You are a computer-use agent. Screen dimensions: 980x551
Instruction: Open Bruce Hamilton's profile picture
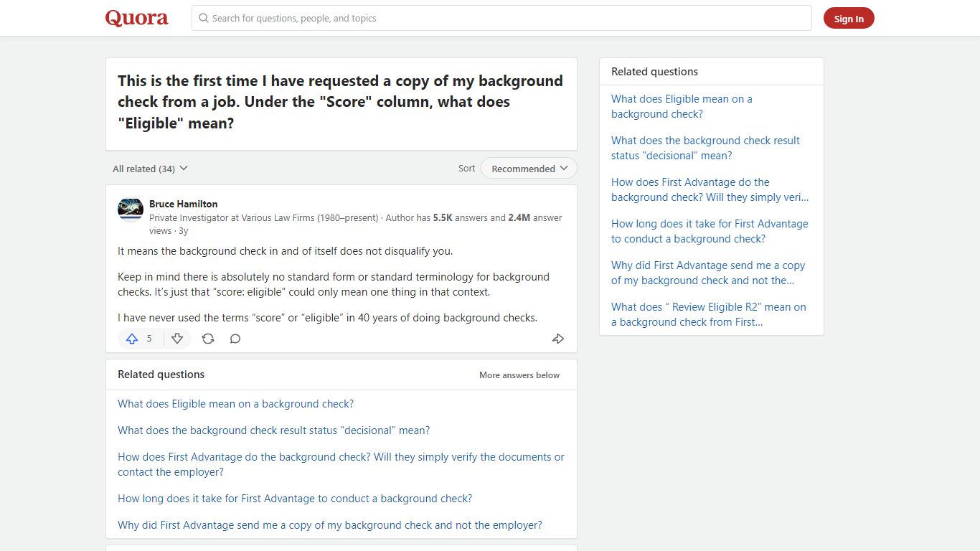131,210
